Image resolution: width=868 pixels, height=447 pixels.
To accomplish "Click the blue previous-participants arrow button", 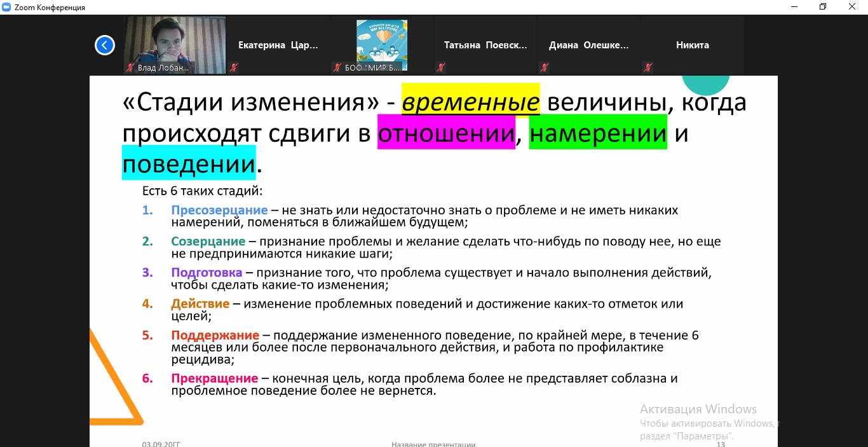I will pos(105,45).
